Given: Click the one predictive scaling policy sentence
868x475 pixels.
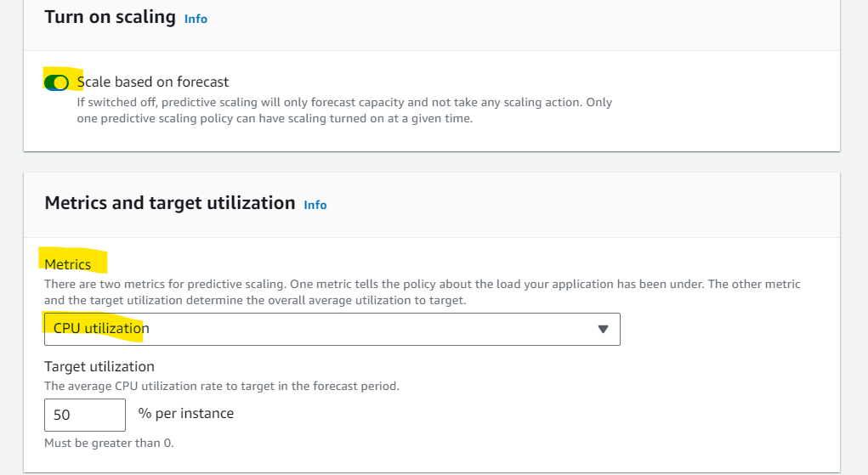Looking at the screenshot, I should [x=275, y=118].
